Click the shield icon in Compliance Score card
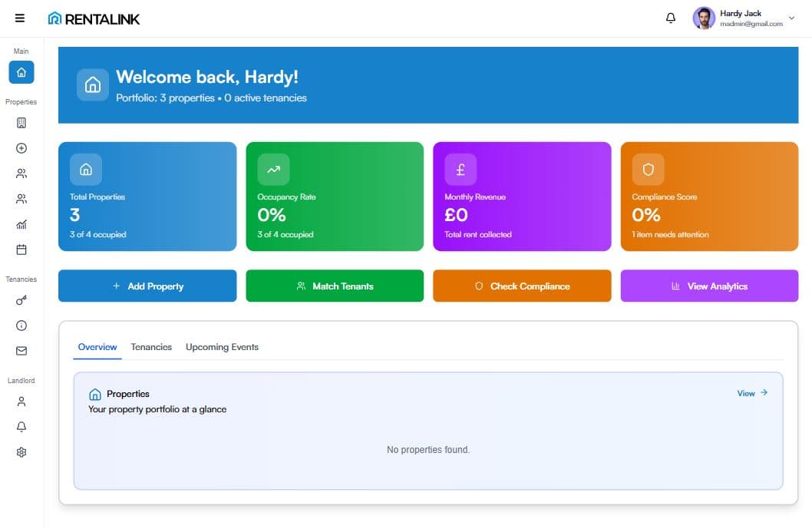Viewport: 812px width, 529px height. tap(648, 170)
